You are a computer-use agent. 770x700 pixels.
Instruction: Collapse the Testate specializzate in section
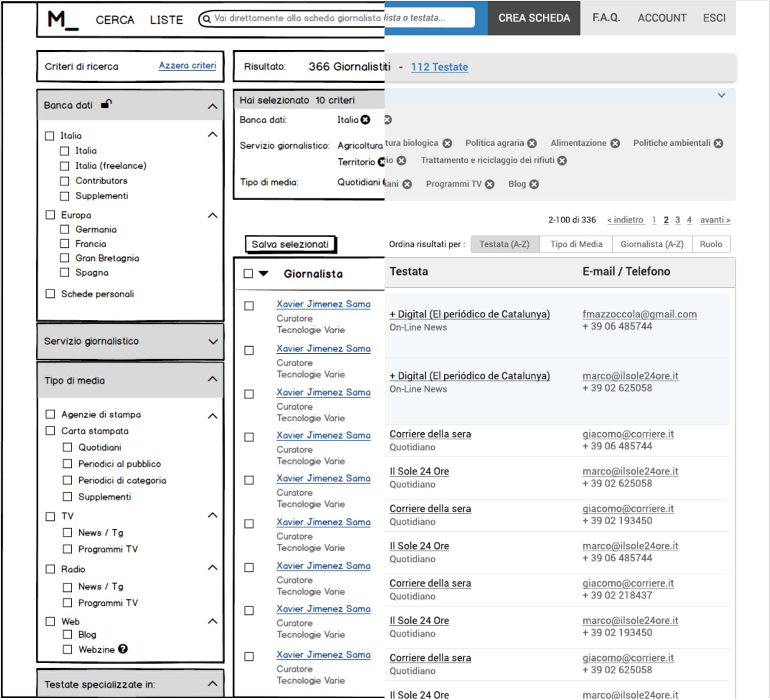click(x=213, y=684)
